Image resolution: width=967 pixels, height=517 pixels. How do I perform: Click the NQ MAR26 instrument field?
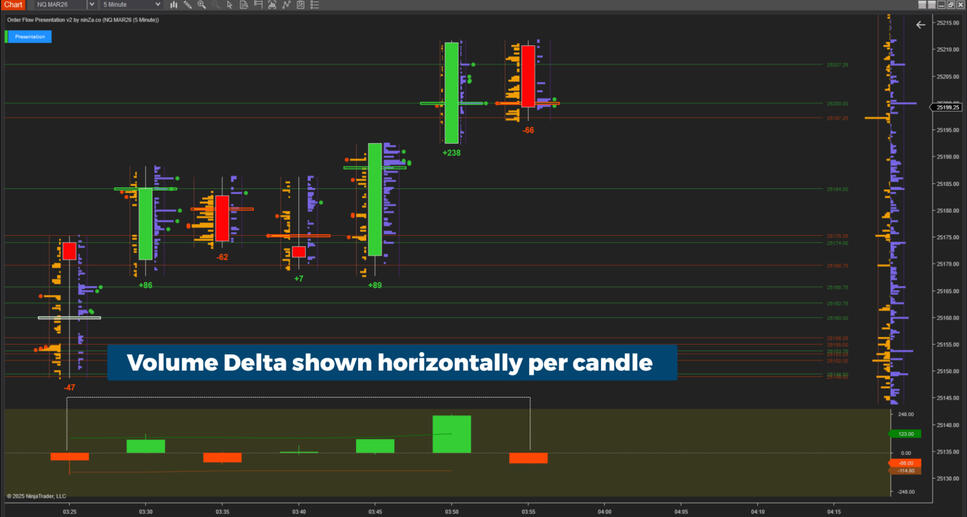click(58, 5)
